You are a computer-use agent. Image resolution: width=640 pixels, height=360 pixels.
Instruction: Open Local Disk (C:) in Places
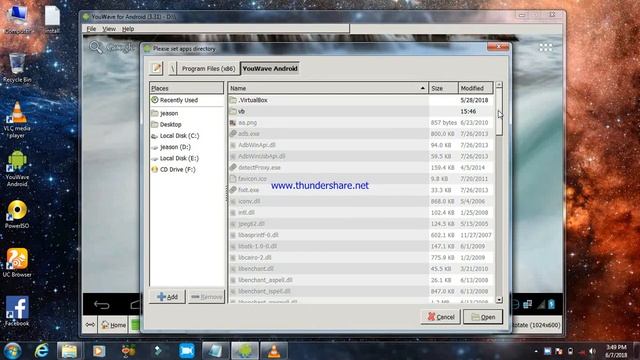coord(187,136)
